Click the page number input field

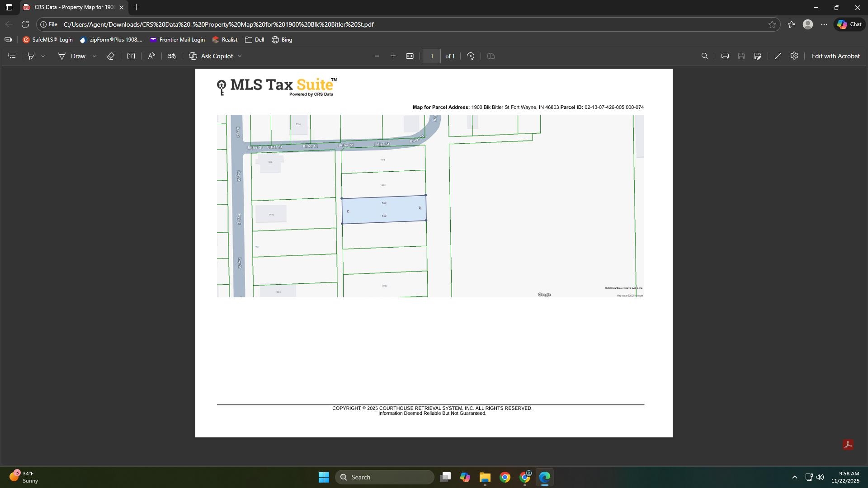pyautogui.click(x=431, y=56)
